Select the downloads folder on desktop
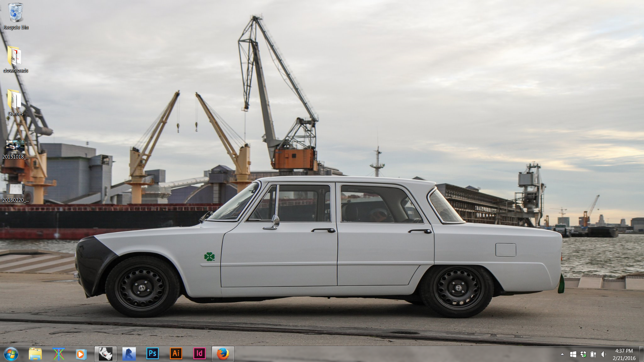The image size is (644, 362). [x=15, y=59]
